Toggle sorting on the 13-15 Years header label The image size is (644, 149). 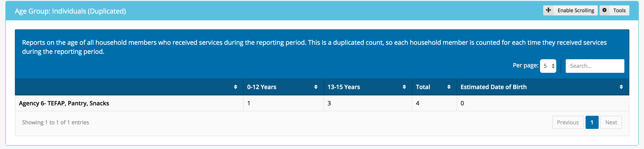pyautogui.click(x=344, y=87)
